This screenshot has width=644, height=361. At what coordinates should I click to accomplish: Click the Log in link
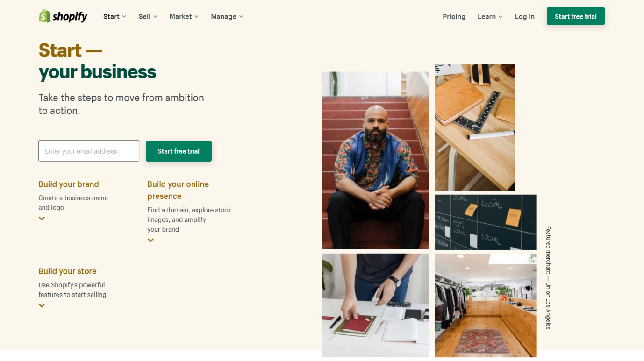click(x=524, y=16)
